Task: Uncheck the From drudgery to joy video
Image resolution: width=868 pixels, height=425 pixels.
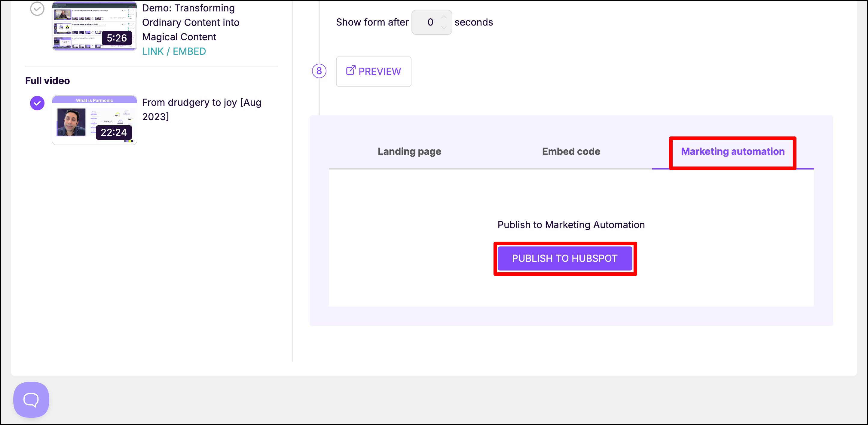Action: click(x=37, y=103)
